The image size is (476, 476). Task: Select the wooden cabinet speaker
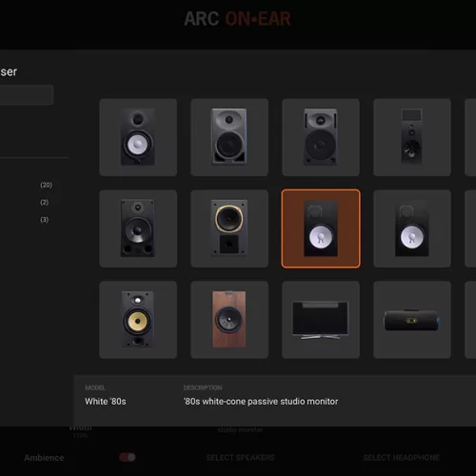tap(229, 320)
